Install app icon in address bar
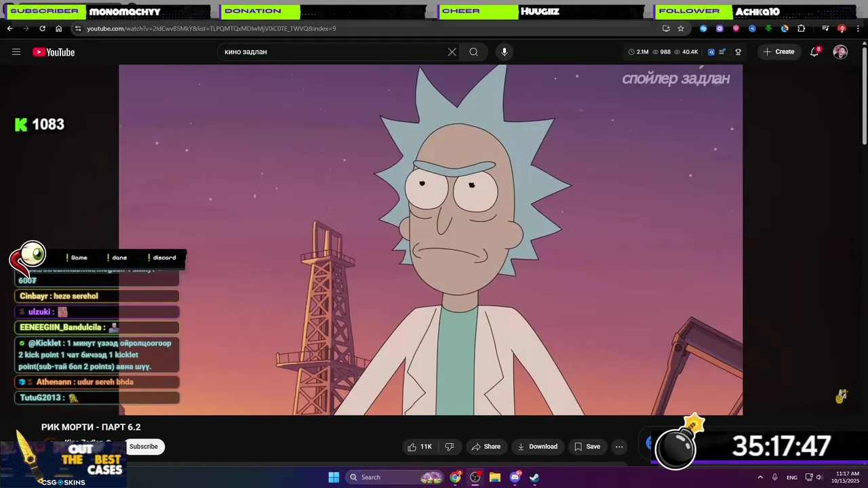 tap(666, 28)
